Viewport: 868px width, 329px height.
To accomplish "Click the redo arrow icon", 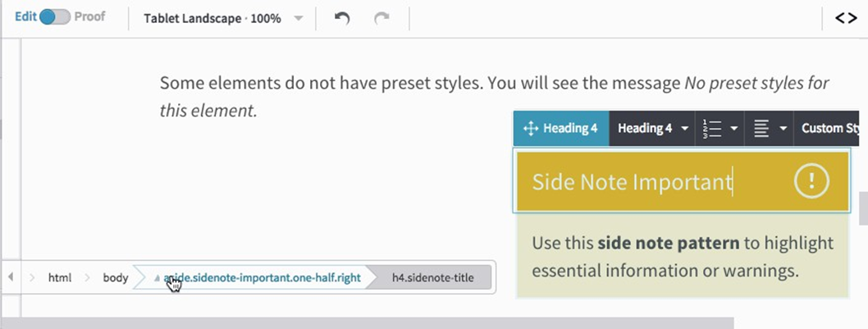I will (381, 18).
